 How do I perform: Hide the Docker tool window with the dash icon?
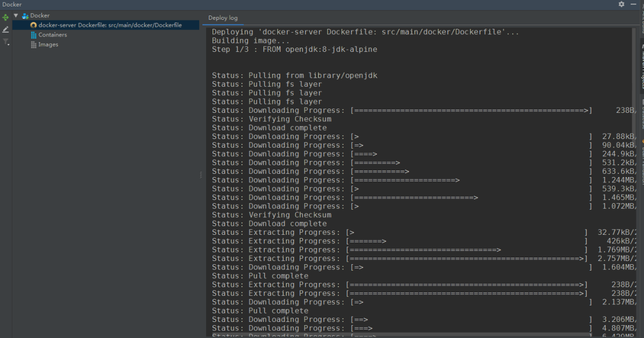(633, 4)
